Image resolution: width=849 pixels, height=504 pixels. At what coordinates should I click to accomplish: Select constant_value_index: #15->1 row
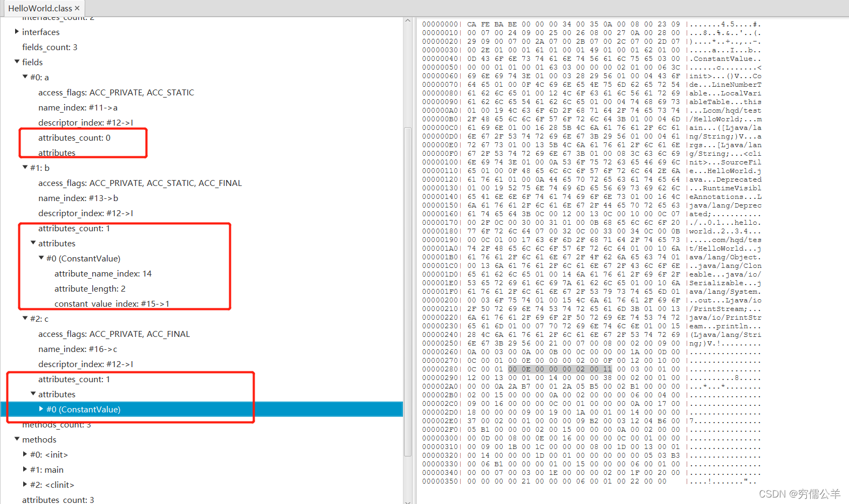tap(112, 303)
